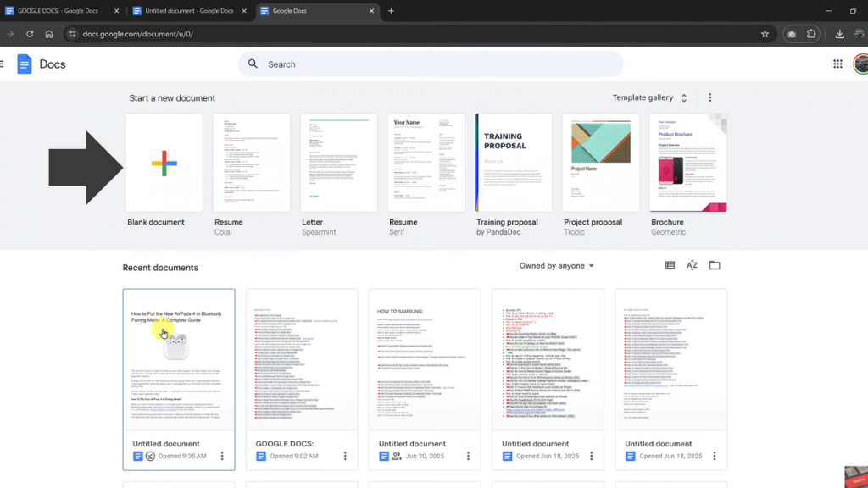
Task: Open browser downloads
Action: (839, 34)
